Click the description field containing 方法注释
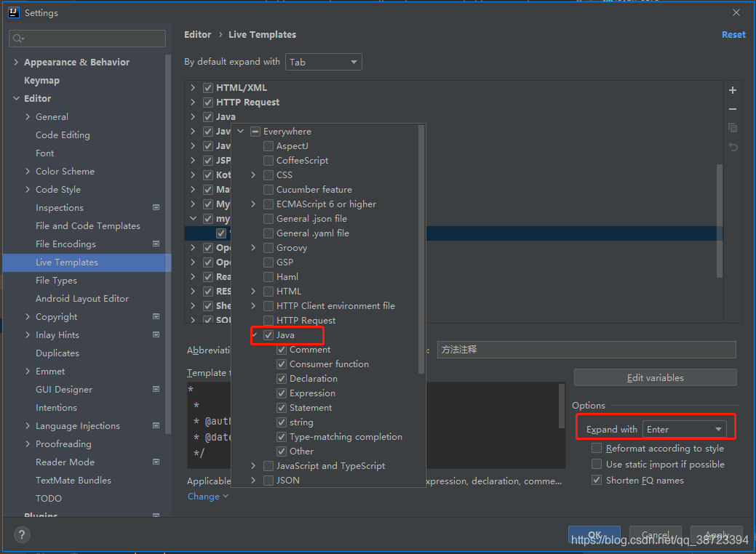The width and height of the screenshot is (756, 554). pos(586,350)
